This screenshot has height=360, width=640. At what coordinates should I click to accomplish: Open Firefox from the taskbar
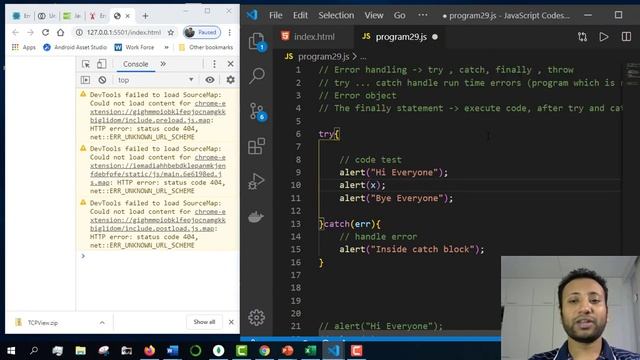[149, 351]
